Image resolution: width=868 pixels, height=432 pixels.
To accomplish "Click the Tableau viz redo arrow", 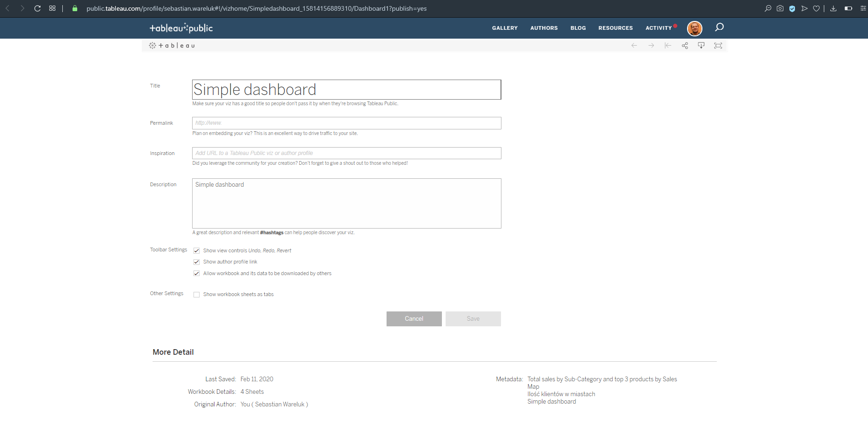I will point(651,46).
